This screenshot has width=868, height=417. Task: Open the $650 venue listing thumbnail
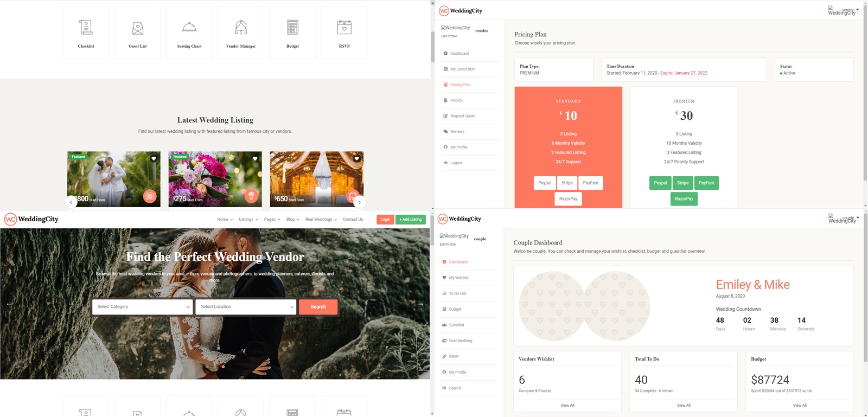(317, 179)
